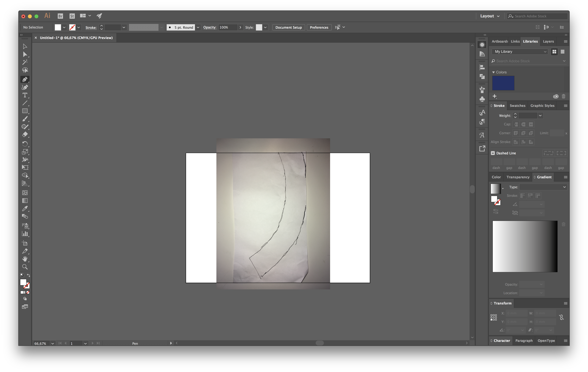588x372 pixels.
Task: Switch to the Transparency tab
Action: click(x=518, y=177)
